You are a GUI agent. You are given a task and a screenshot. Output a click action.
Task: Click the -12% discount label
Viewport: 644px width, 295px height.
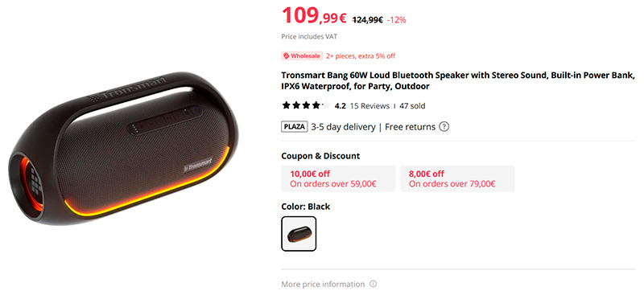tap(396, 20)
